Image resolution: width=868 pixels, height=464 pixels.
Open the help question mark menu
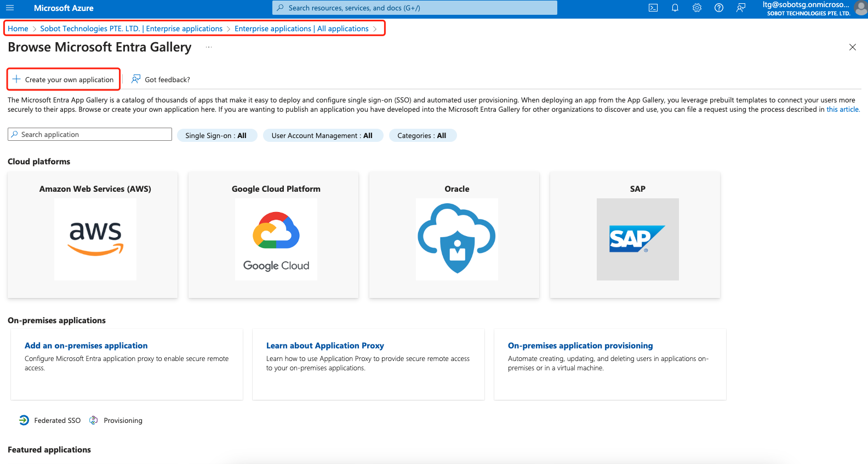click(719, 8)
